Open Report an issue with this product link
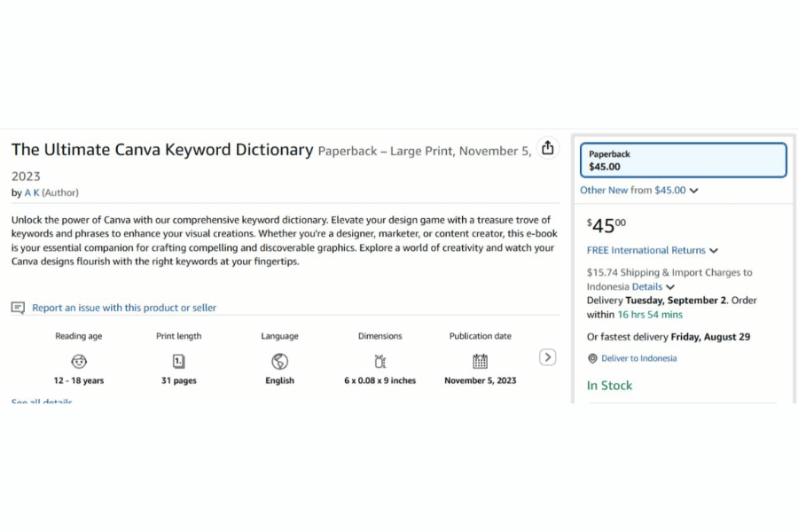Viewport: 798px width, 532px height. tap(124, 308)
